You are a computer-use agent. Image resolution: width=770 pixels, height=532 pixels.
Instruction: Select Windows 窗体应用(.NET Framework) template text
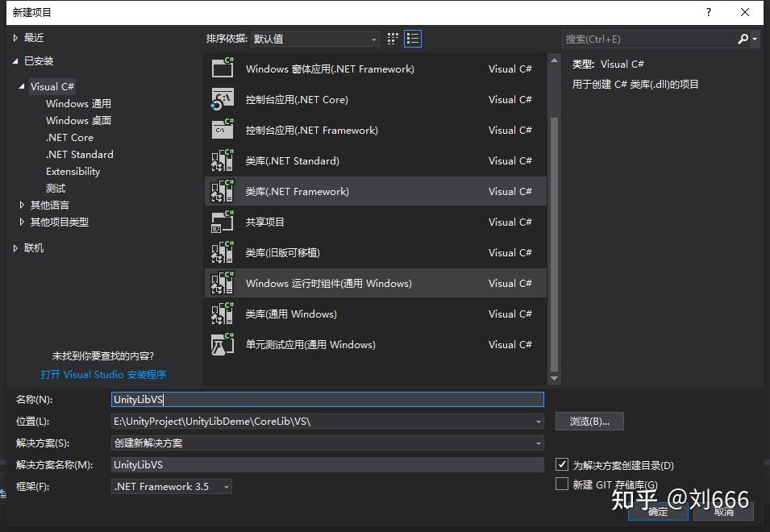330,69
